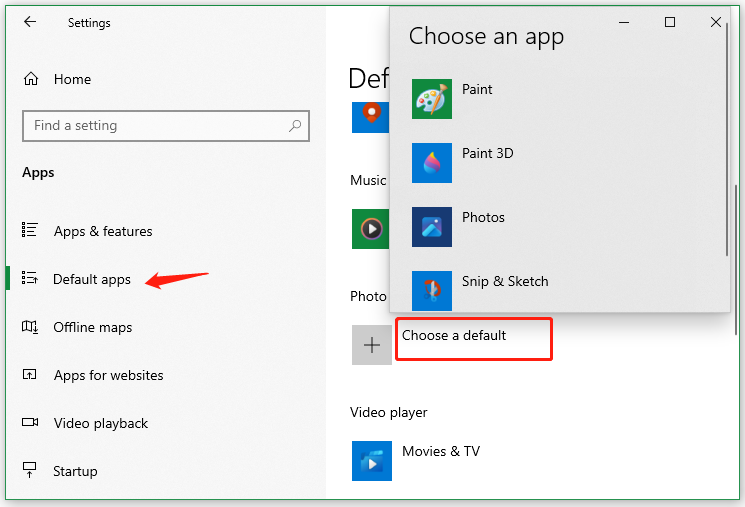This screenshot has height=507, width=745.
Task: Click the Startup sidebar icon
Action: 29,470
